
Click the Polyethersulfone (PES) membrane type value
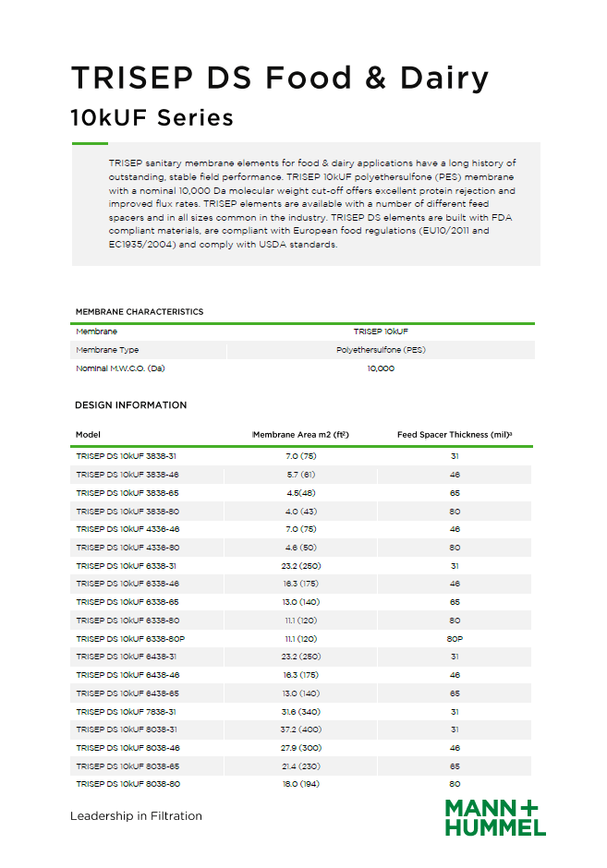pyautogui.click(x=381, y=350)
